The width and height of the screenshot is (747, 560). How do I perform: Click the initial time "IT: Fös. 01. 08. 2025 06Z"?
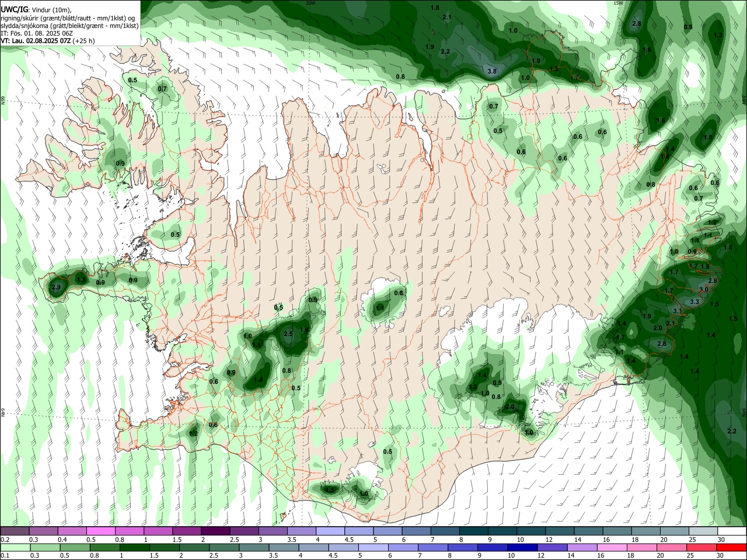pos(37,33)
